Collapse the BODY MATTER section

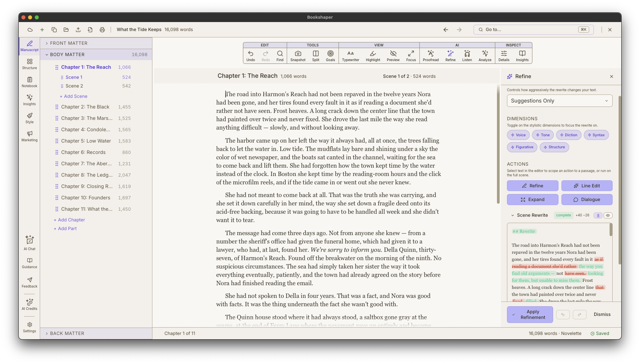pyautogui.click(x=96, y=54)
